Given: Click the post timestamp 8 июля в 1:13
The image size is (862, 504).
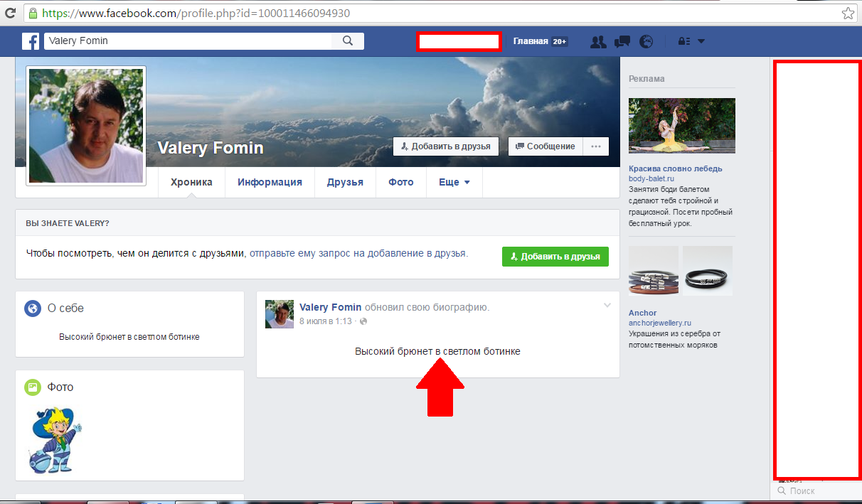Looking at the screenshot, I should tap(326, 321).
